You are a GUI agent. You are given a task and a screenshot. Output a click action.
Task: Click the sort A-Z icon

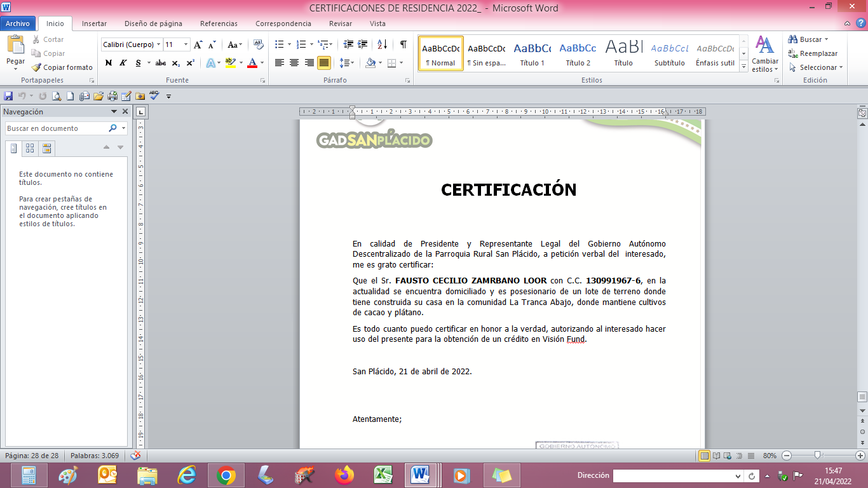[382, 44]
